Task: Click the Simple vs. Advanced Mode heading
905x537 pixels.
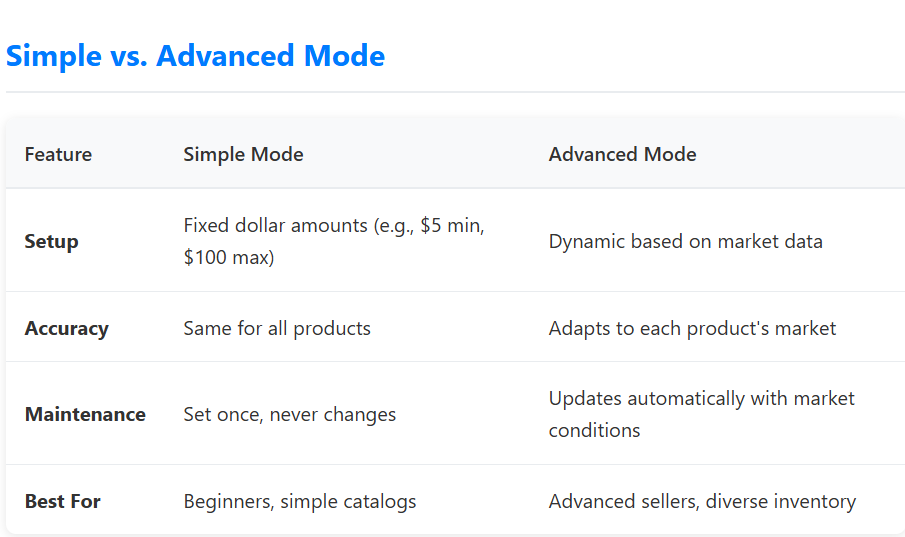Action: click(x=195, y=56)
